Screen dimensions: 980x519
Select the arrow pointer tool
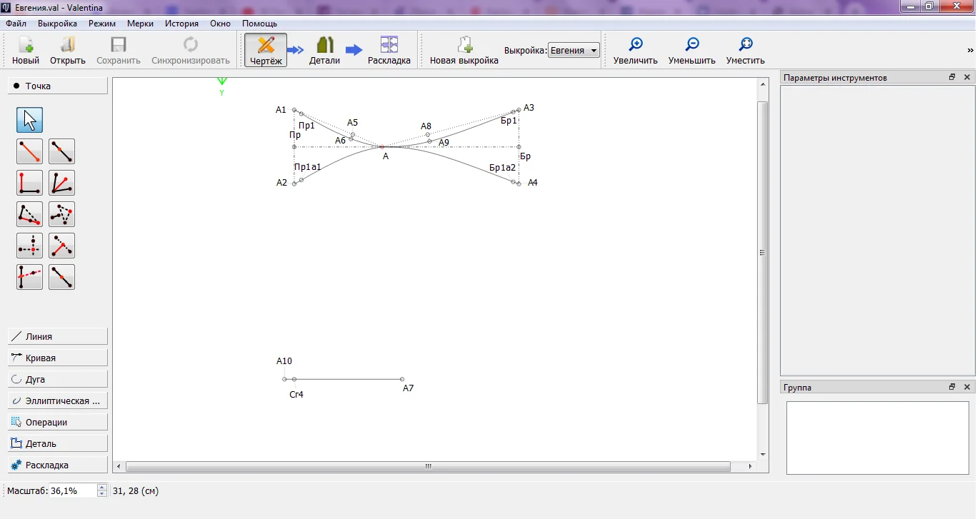point(29,120)
